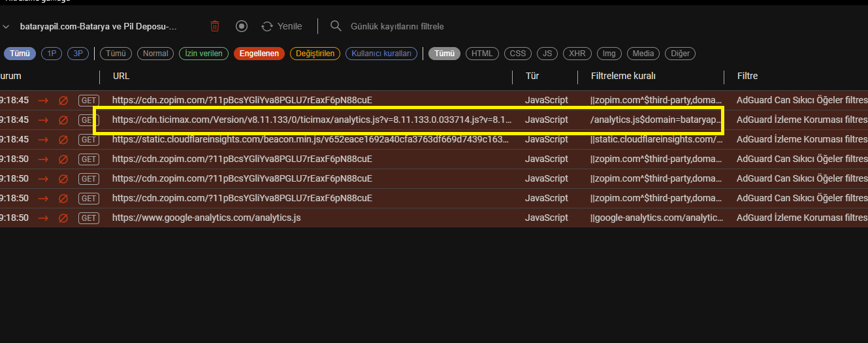
Task: Click AdGuard İzleme Koruması filter in ticimax row
Action: tap(802, 120)
